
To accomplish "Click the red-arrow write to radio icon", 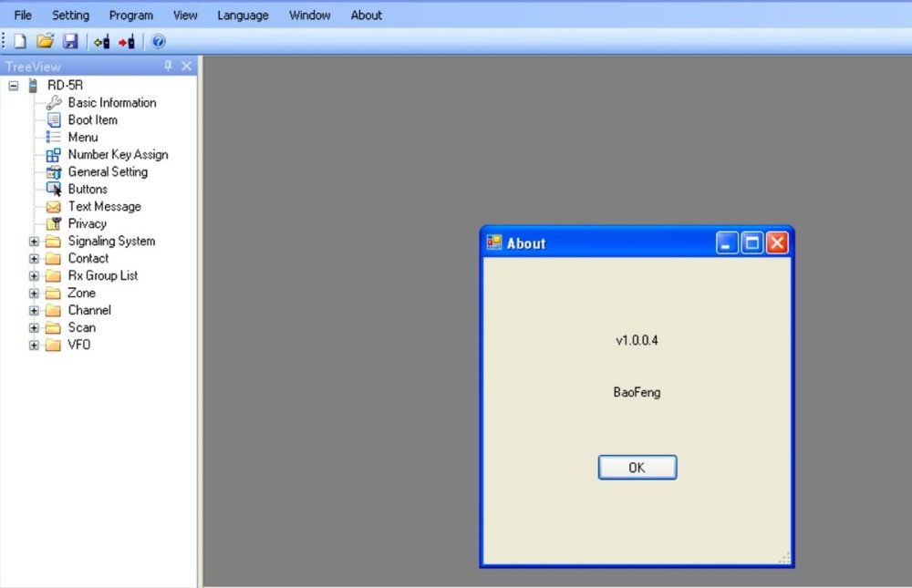I will coord(127,41).
